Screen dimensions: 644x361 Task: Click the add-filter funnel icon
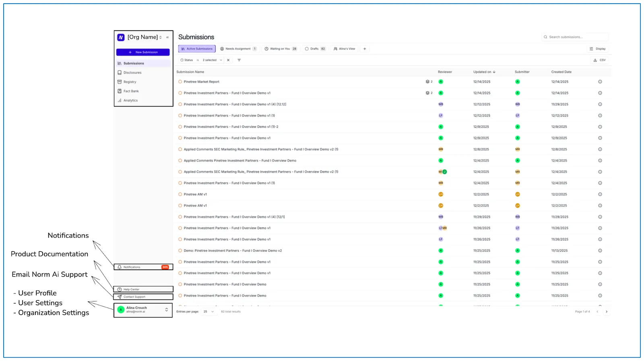click(x=239, y=60)
